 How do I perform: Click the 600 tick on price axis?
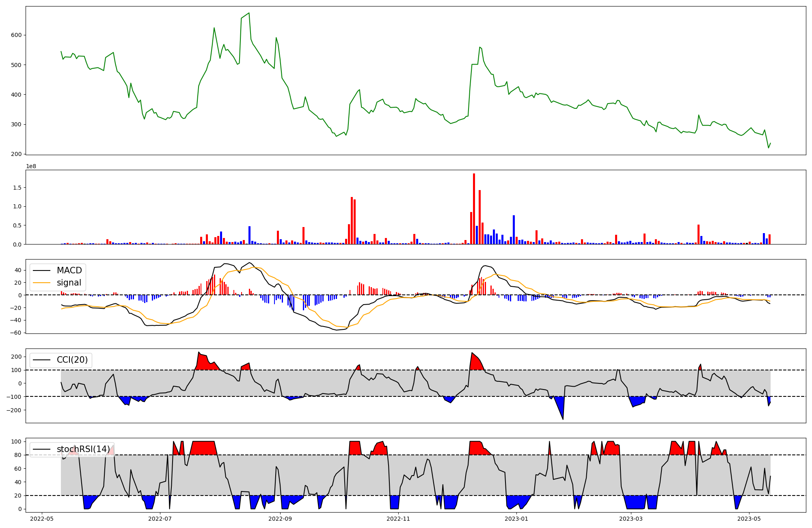click(16, 35)
